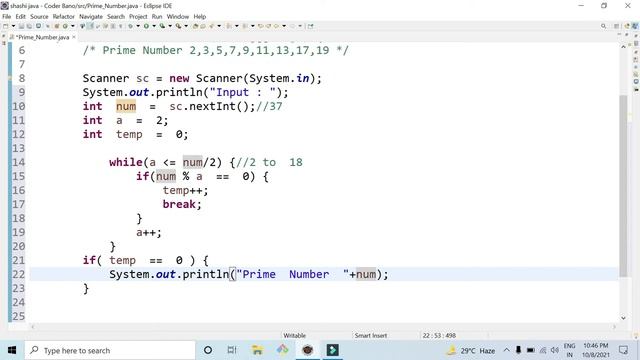Image resolution: width=640 pixels, height=360 pixels.
Task: Click the Save toolbar icon
Action: point(21,26)
